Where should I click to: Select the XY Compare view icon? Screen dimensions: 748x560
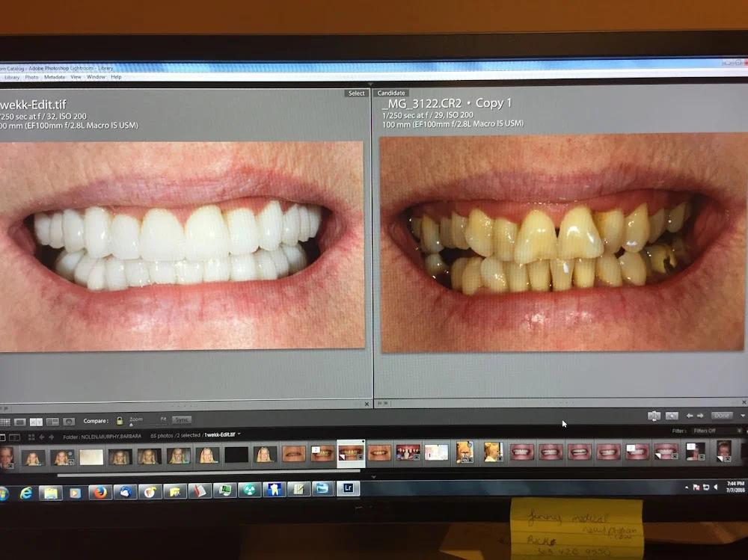pos(36,422)
